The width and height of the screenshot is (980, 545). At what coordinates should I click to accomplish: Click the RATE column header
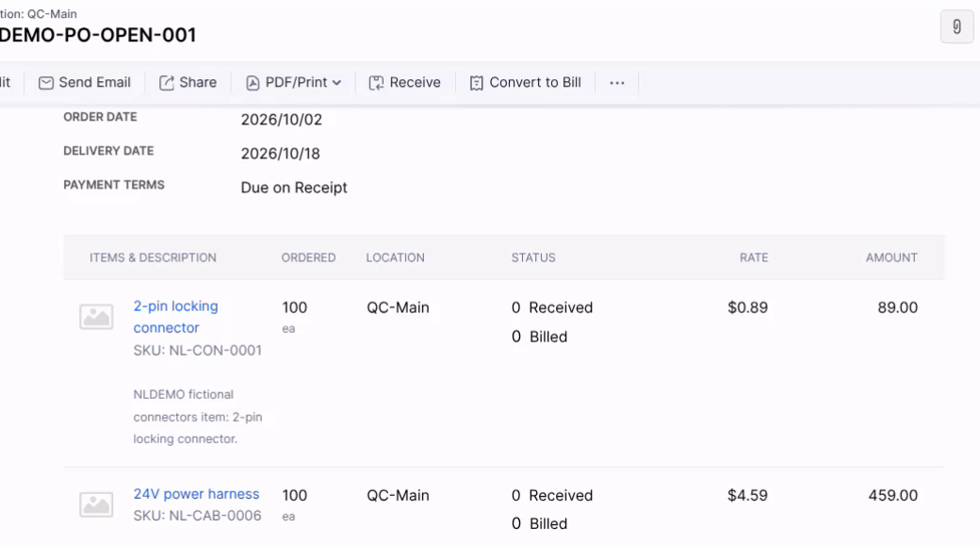[754, 257]
